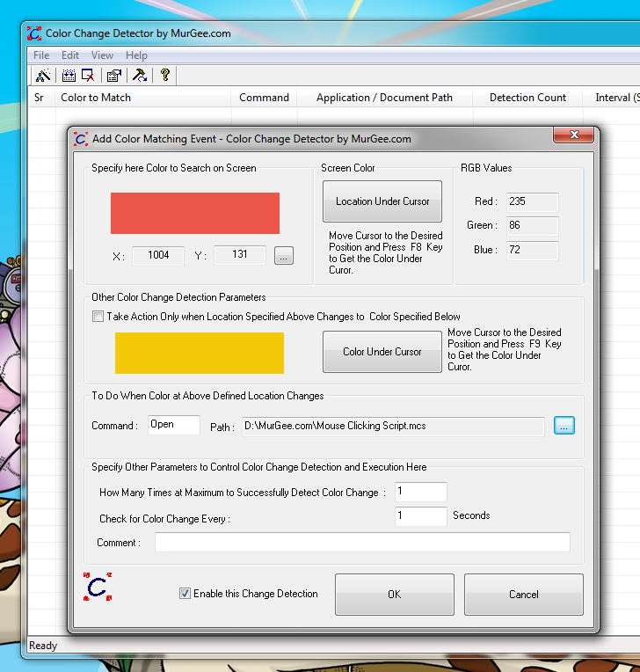Toggle Take Action Only when Location Changes checkbox
This screenshot has width=640, height=672.
click(98, 317)
